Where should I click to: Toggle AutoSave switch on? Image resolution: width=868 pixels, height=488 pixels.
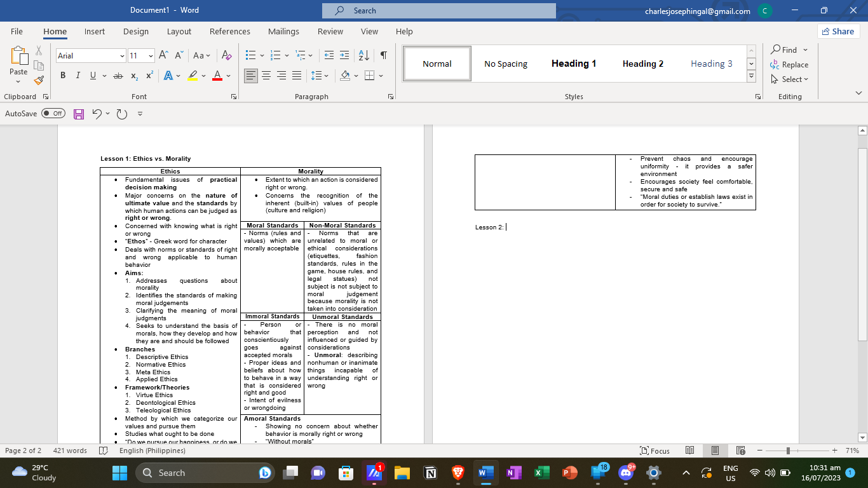coord(53,113)
